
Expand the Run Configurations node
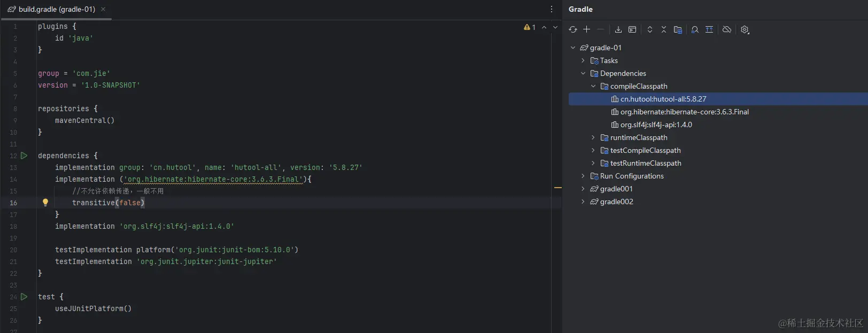coord(583,176)
